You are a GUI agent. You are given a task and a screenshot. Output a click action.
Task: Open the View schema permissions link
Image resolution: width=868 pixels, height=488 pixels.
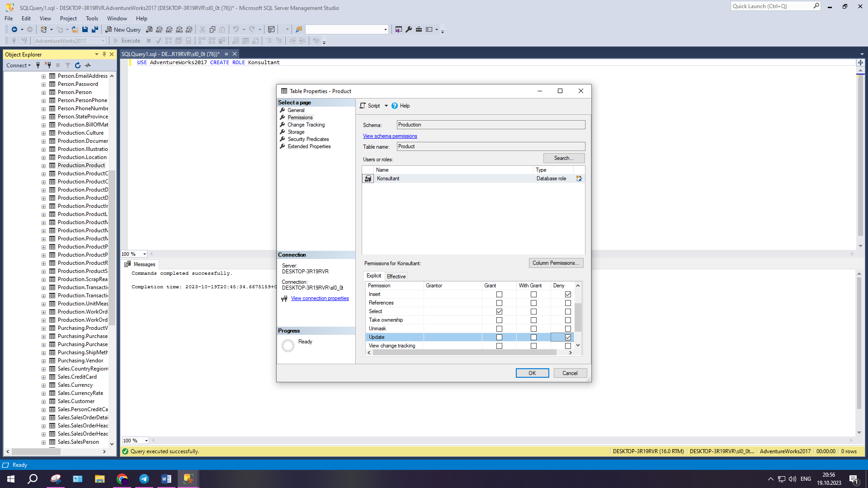[x=390, y=136]
